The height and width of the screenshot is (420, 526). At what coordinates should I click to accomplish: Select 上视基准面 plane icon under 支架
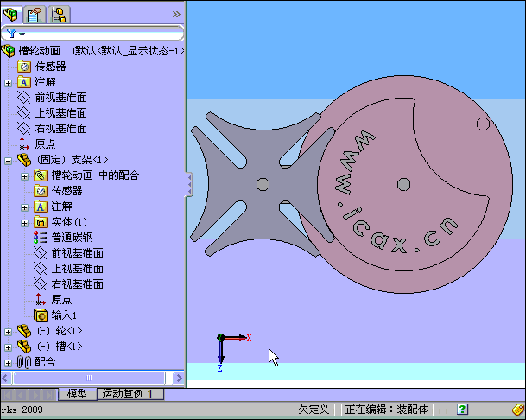point(41,268)
